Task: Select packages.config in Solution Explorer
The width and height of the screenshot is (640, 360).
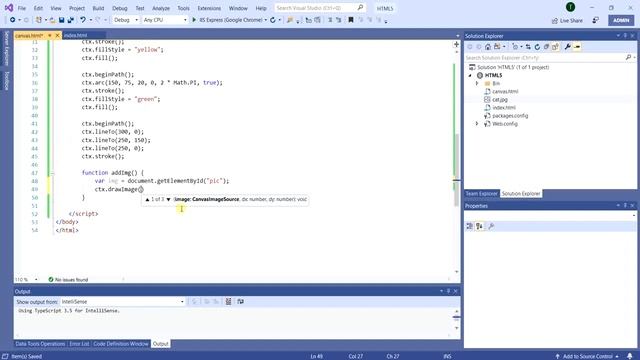Action: click(x=510, y=116)
